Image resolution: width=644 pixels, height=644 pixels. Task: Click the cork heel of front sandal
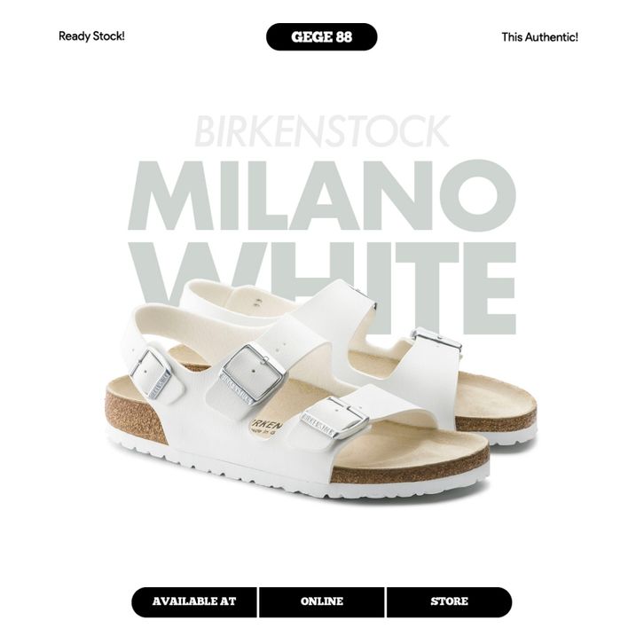coord(133,417)
